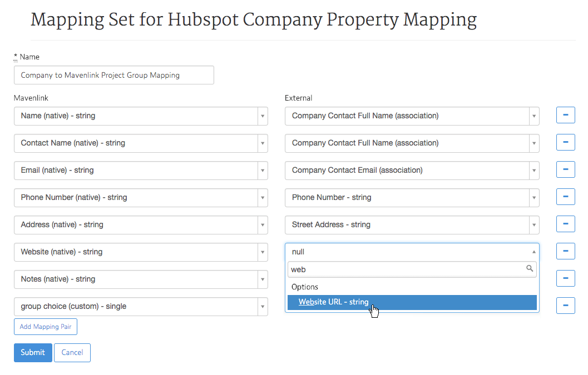The width and height of the screenshot is (588, 375).
Task: Select the Website URL - string option
Action: [412, 302]
